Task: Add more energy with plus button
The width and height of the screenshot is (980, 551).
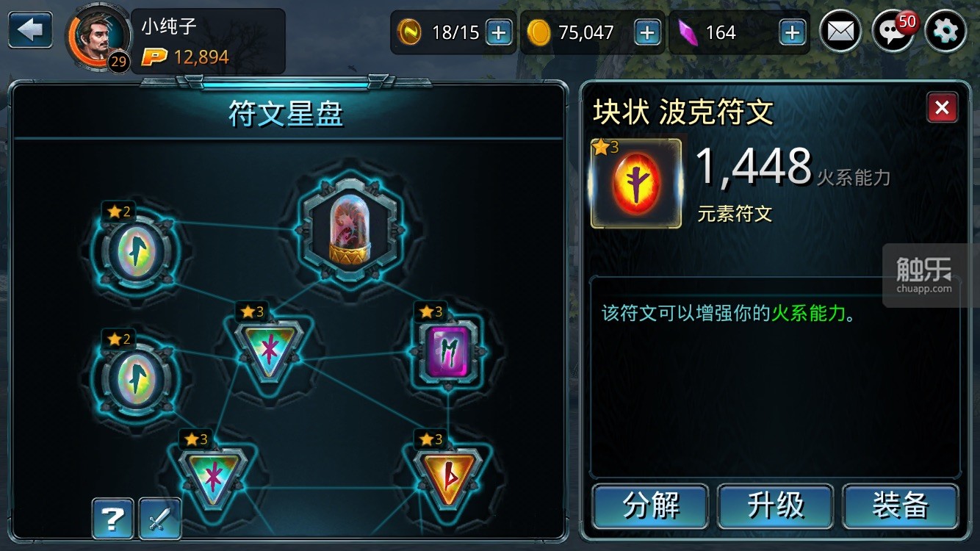Action: pos(499,32)
